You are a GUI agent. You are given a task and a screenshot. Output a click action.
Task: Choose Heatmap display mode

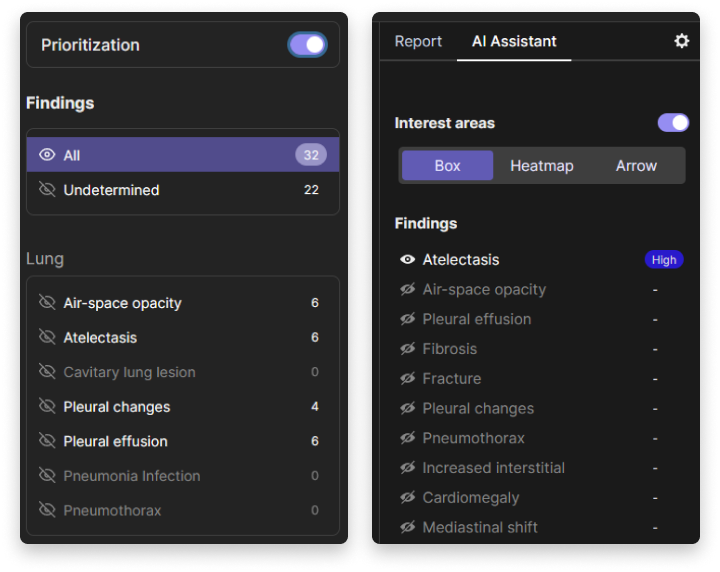click(x=542, y=166)
